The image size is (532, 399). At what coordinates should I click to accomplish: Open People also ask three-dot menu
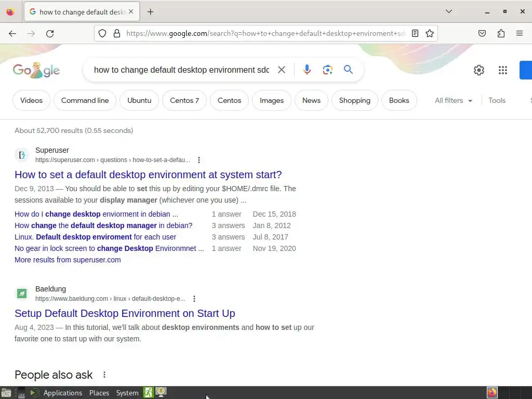coord(104,375)
